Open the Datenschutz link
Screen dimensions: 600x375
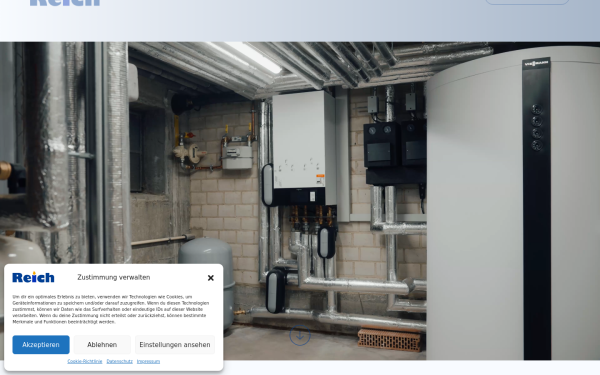coord(119,361)
